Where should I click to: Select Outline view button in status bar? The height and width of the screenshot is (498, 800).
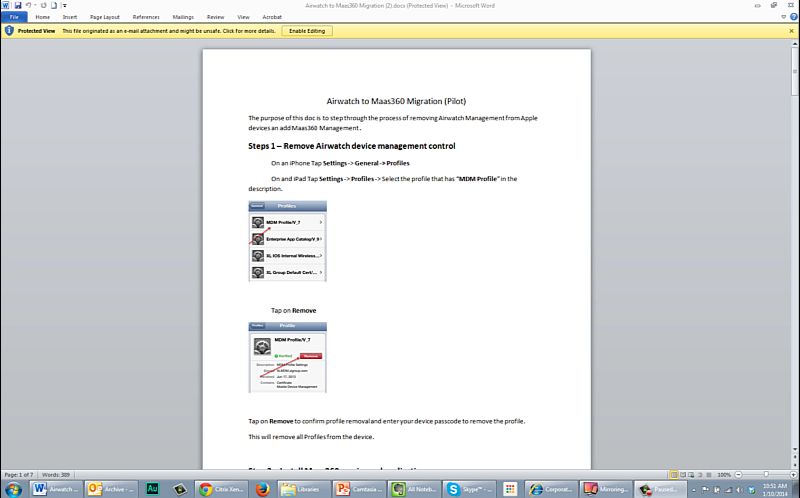pyautogui.click(x=700, y=475)
